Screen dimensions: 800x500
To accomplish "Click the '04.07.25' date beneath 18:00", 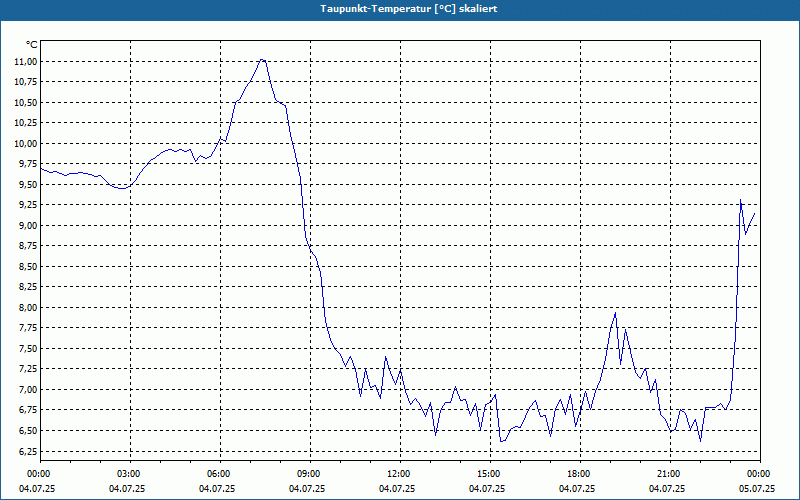I will coord(577,489).
